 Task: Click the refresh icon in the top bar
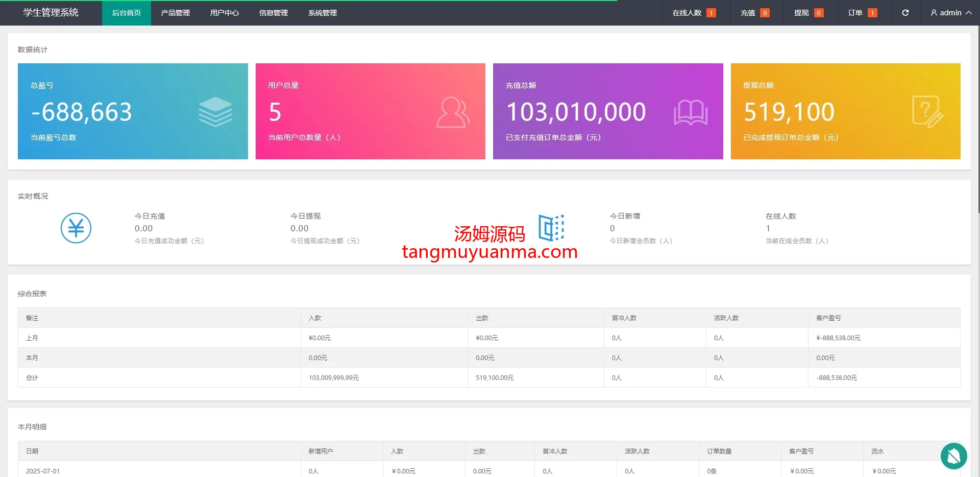tap(905, 13)
